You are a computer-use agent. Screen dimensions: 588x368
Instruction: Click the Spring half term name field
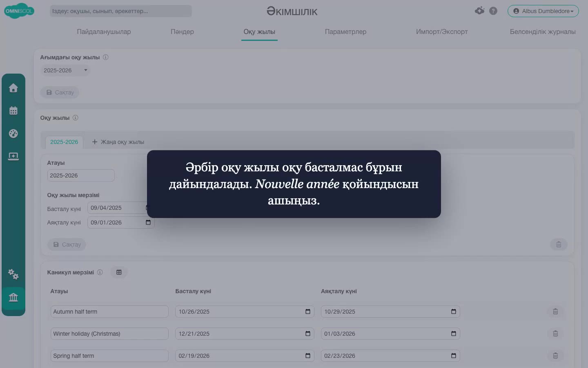pyautogui.click(x=109, y=356)
